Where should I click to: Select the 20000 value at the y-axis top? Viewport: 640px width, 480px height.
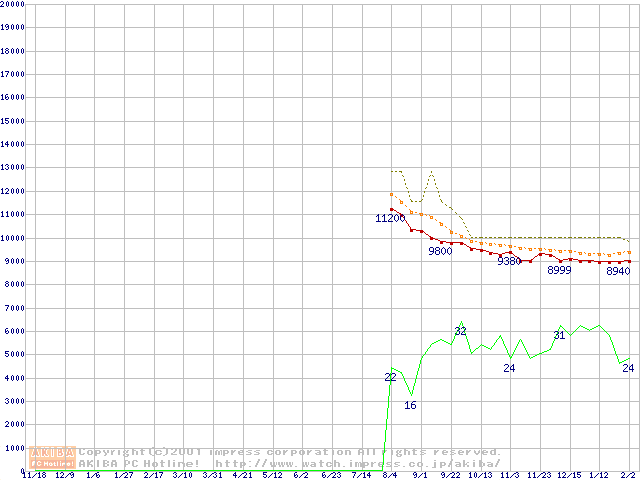pyautogui.click(x=13, y=4)
